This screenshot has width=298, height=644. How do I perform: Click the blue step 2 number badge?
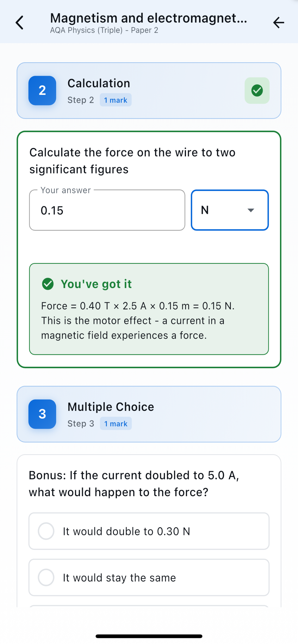click(x=42, y=91)
